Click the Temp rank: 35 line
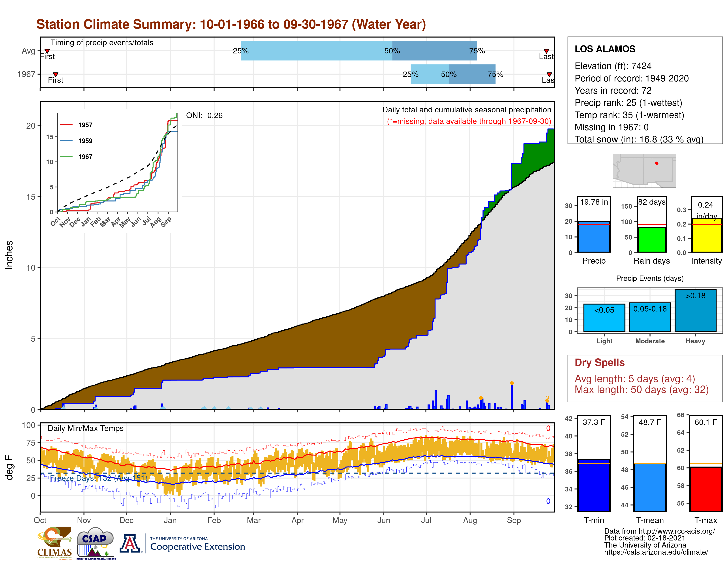The width and height of the screenshot is (728, 563). tap(629, 115)
